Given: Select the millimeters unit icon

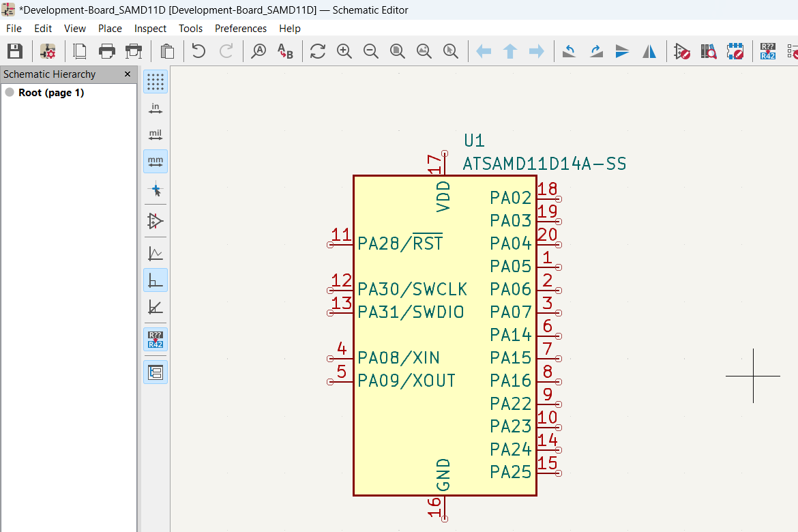Looking at the screenshot, I should click(155, 161).
